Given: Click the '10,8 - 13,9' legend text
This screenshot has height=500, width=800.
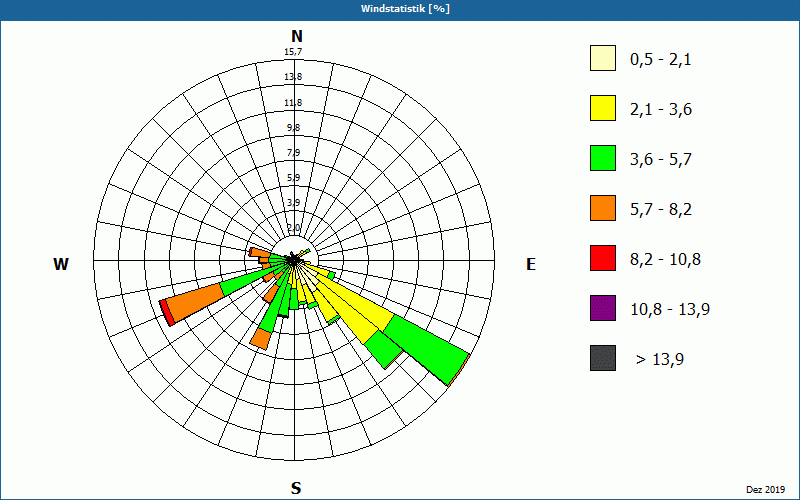Looking at the screenshot, I should point(670,310).
